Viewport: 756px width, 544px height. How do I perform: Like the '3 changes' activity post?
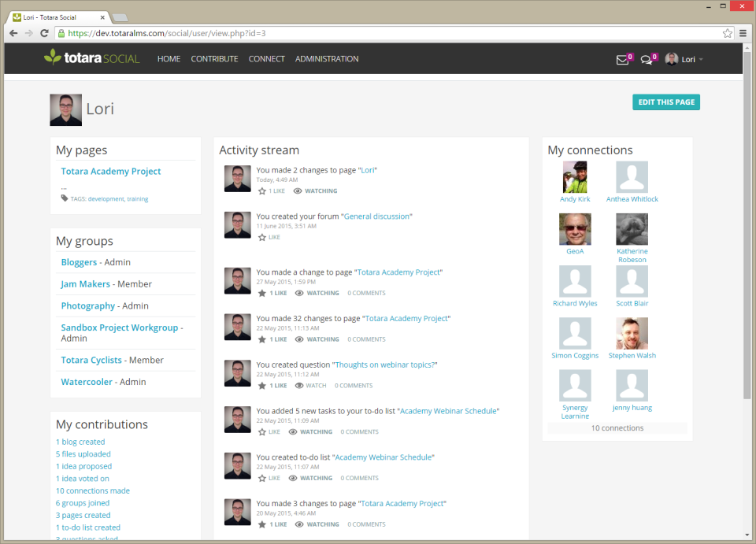point(262,524)
